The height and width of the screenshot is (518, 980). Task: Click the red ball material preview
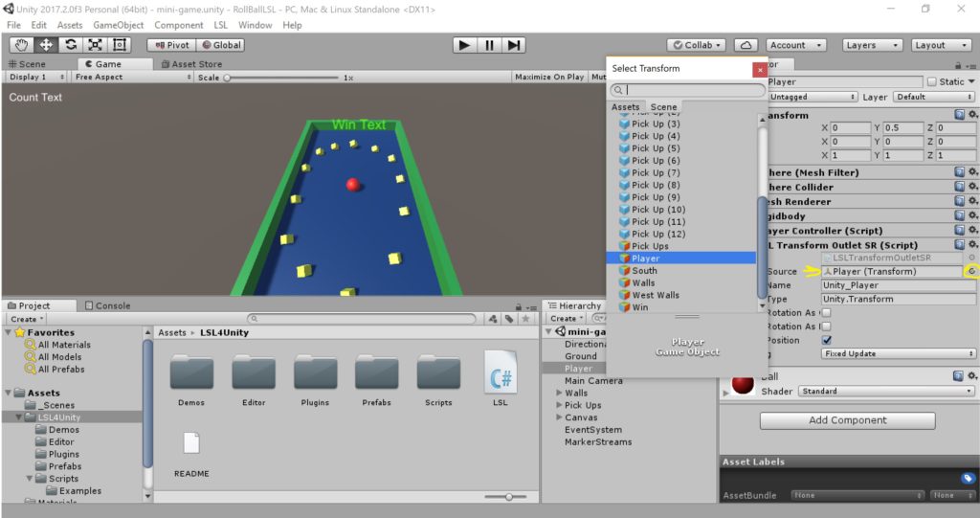[743, 384]
